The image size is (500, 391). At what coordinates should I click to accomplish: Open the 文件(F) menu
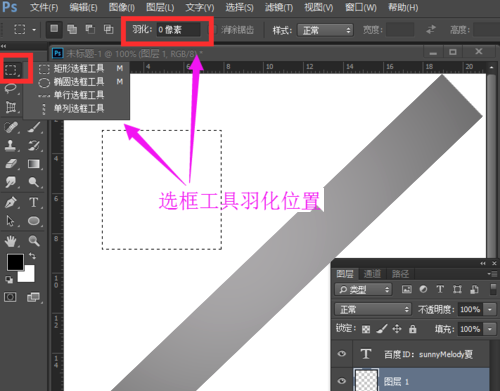point(44,7)
